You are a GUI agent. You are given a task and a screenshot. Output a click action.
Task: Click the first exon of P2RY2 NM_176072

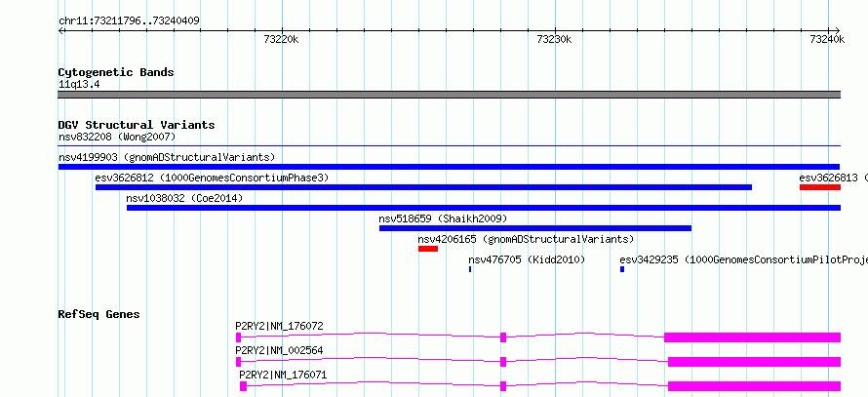click(x=239, y=337)
